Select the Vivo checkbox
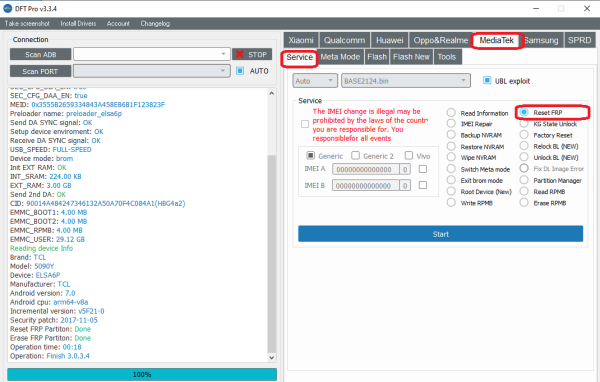 coord(409,155)
